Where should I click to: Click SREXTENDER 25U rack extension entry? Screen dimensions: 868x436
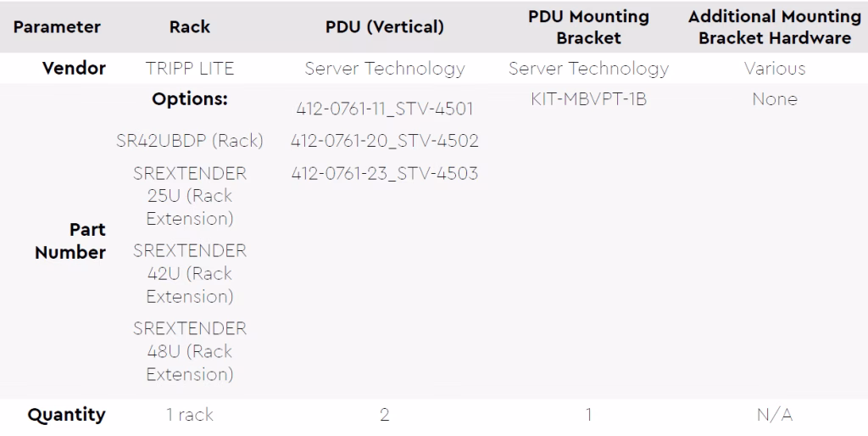coord(190,196)
